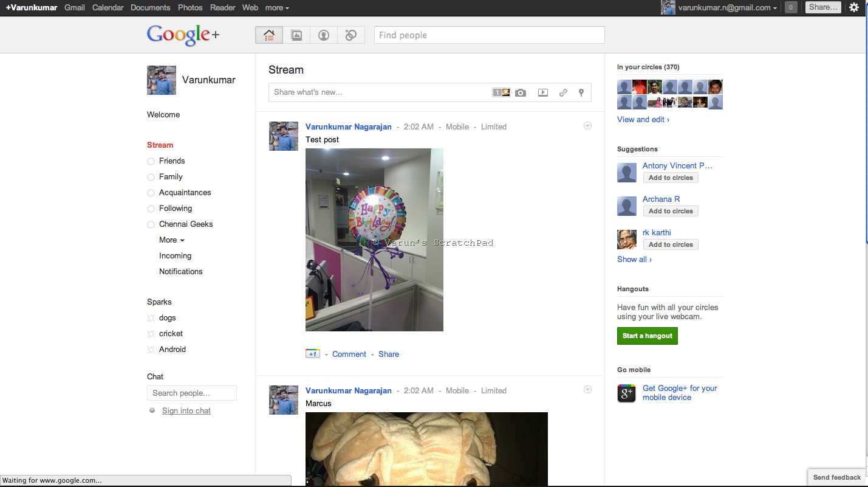Click the add-video icon in share box
This screenshot has height=487, width=868.
point(543,92)
